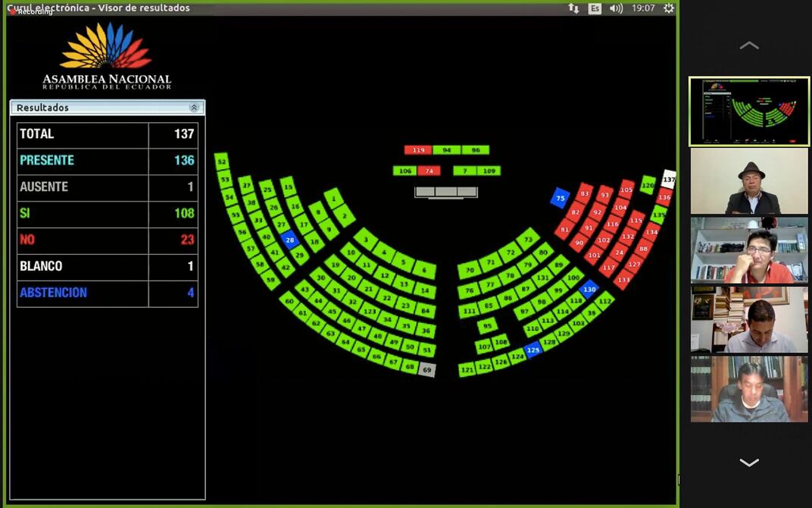Click the ABSTENCION result row
The width and height of the screenshot is (812, 508).
[107, 293]
